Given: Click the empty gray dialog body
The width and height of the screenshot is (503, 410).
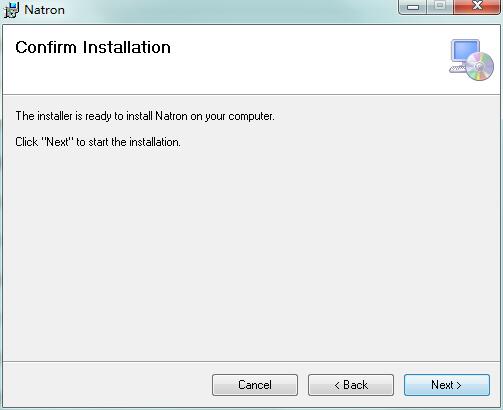Looking at the screenshot, I should (251, 253).
